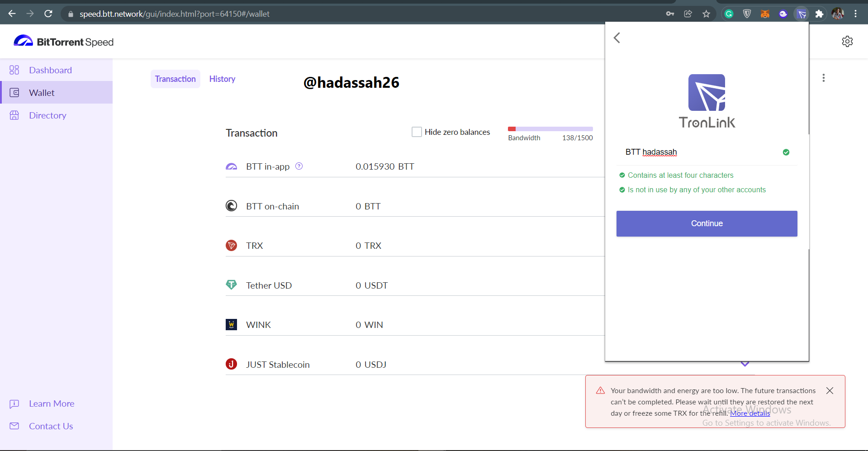Open the Brave shield extension icon
This screenshot has width=868, height=451.
pyautogui.click(x=747, y=14)
